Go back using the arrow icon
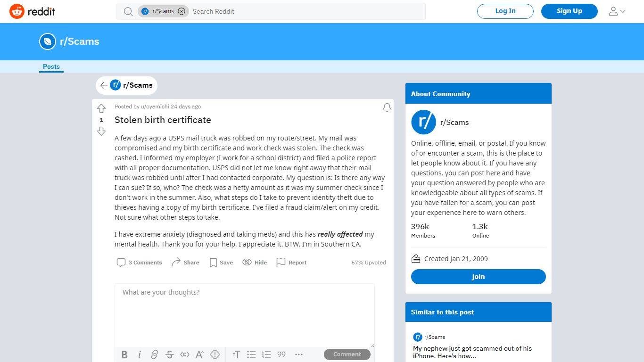 (x=104, y=85)
